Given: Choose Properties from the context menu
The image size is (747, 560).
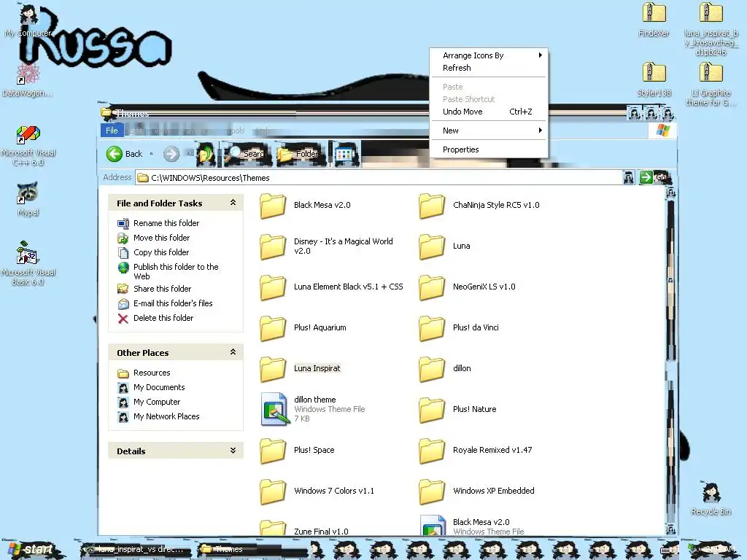Looking at the screenshot, I should (488, 149).
